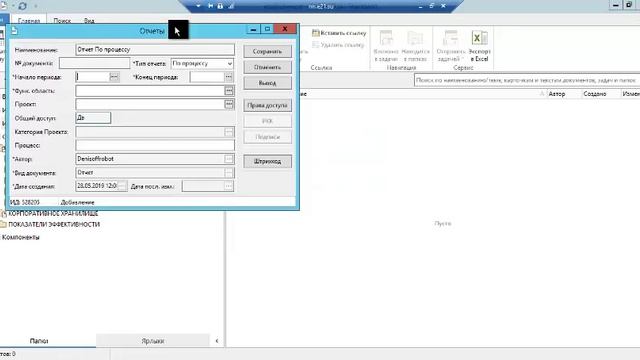640x360 pixels.
Task: Click the document search box in the main window
Action: click(527, 80)
